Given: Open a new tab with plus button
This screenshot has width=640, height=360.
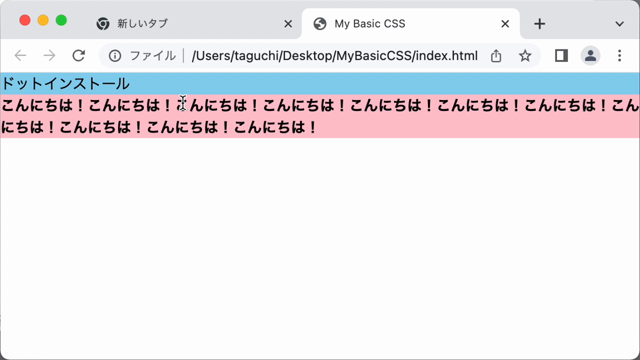Looking at the screenshot, I should point(540,24).
